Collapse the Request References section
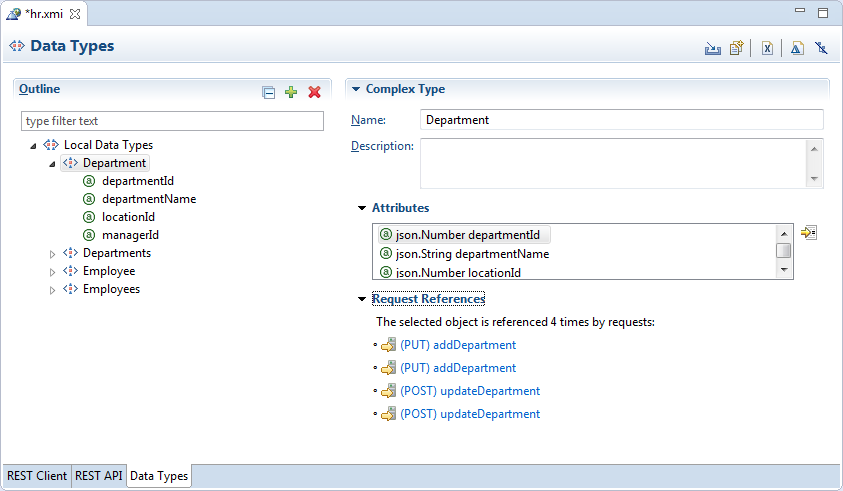The height and width of the screenshot is (491, 843). [362, 299]
